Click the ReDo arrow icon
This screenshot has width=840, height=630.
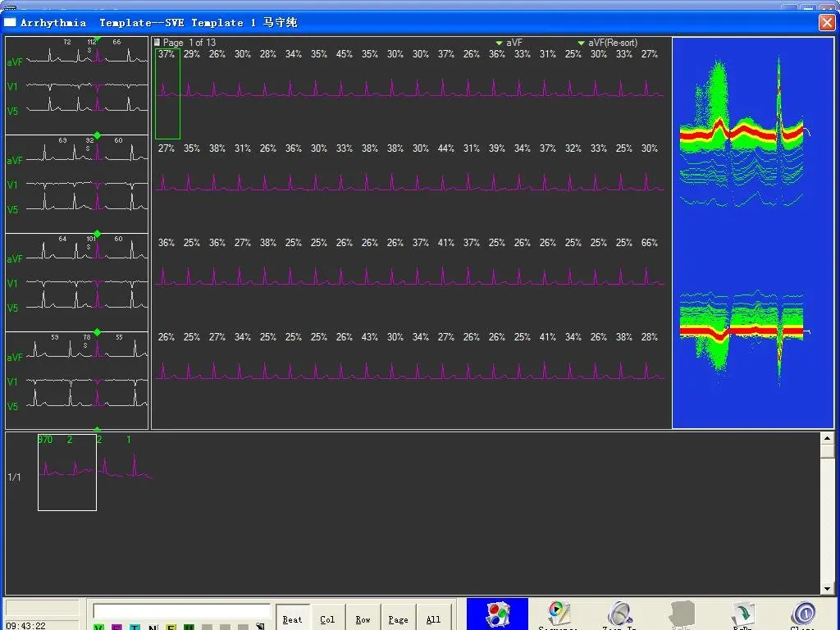tap(742, 614)
